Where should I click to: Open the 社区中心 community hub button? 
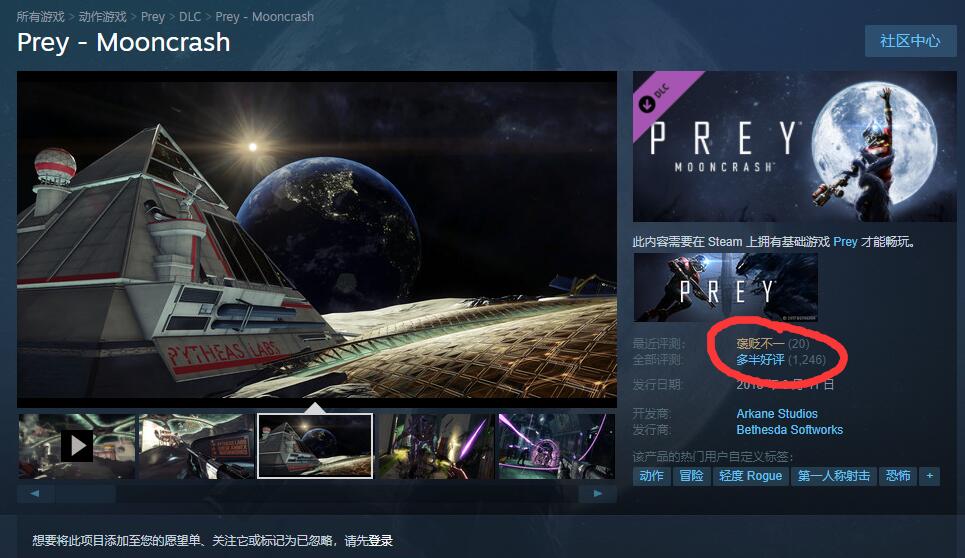click(x=910, y=41)
